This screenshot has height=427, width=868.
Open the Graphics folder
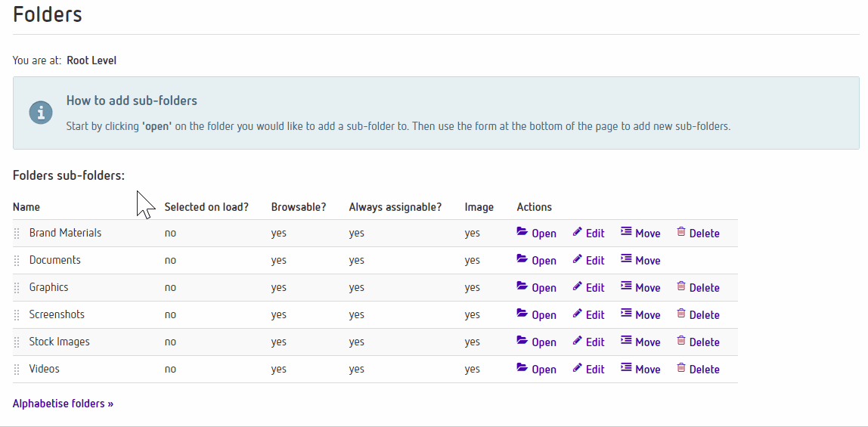coord(536,287)
